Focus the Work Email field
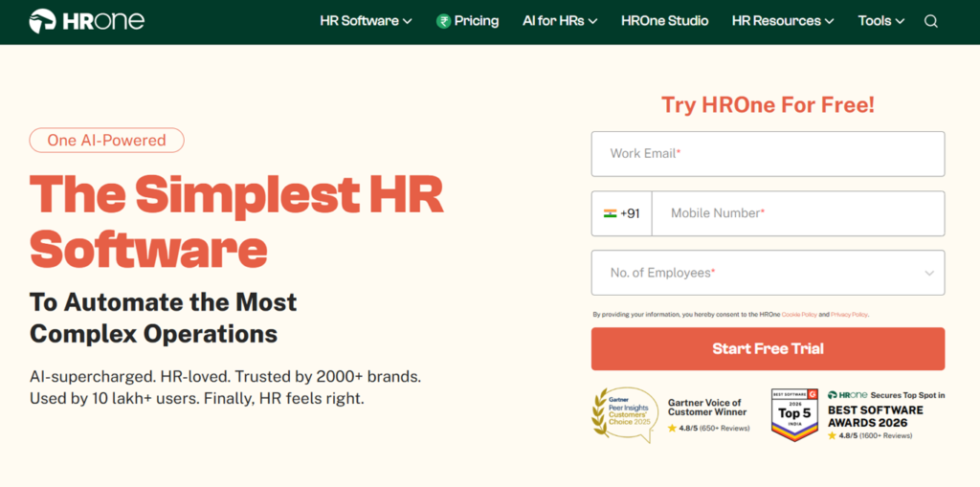The width and height of the screenshot is (980, 487). click(x=768, y=154)
